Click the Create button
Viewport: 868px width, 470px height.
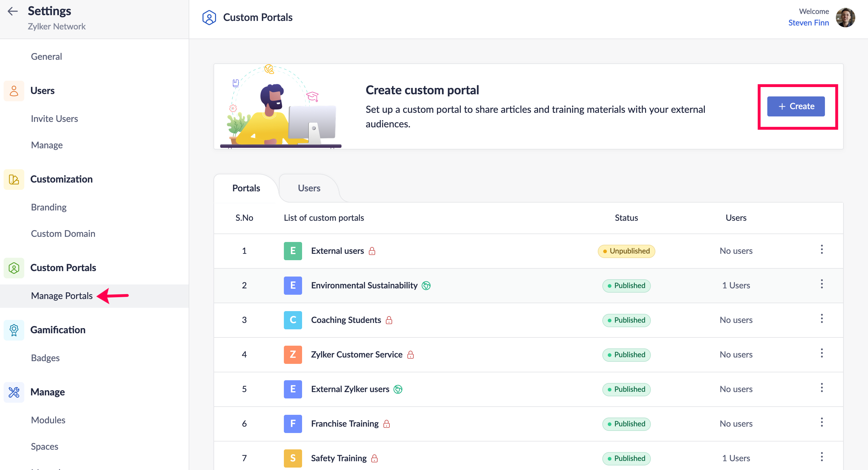(x=796, y=106)
